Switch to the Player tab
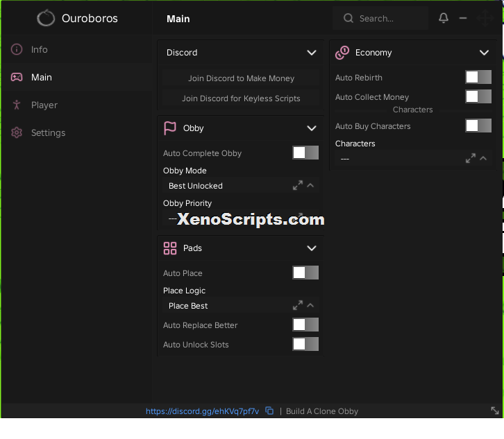The height and width of the screenshot is (439, 504). coord(76,105)
